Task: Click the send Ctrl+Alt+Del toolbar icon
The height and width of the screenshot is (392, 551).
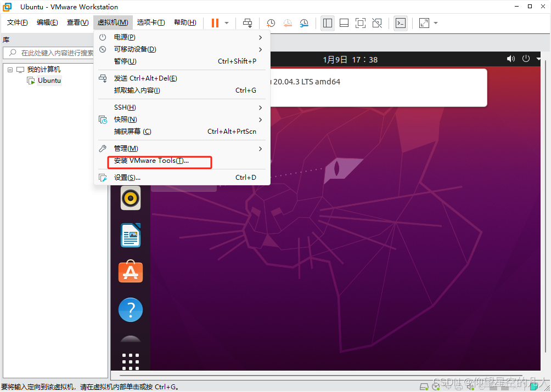Action: coord(248,23)
